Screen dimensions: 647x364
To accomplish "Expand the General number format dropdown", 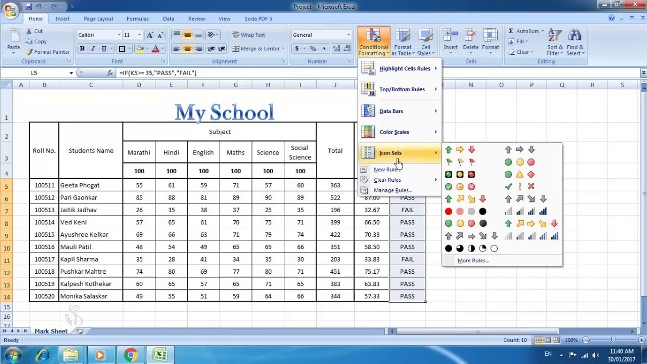I will (349, 35).
